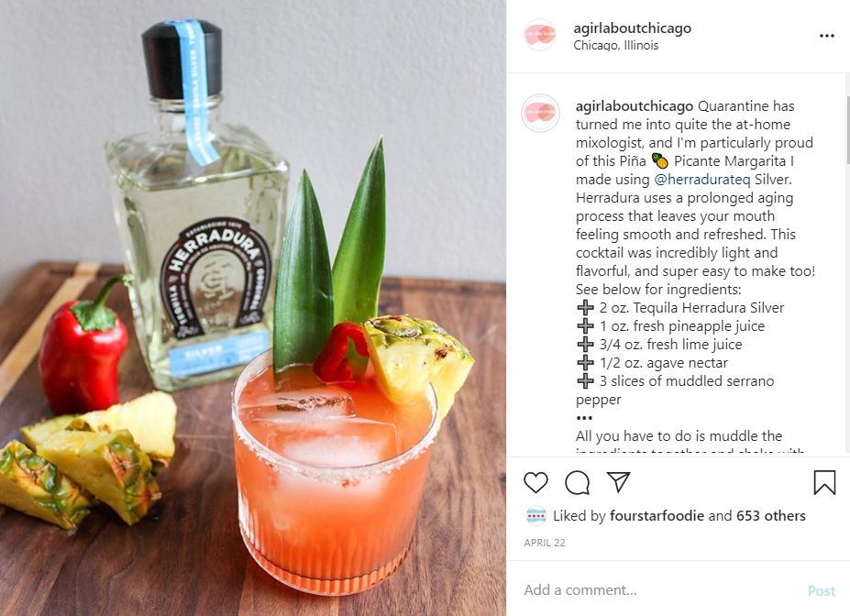
Task: Open the agirlaboutchicago username in the caption
Action: tap(635, 106)
